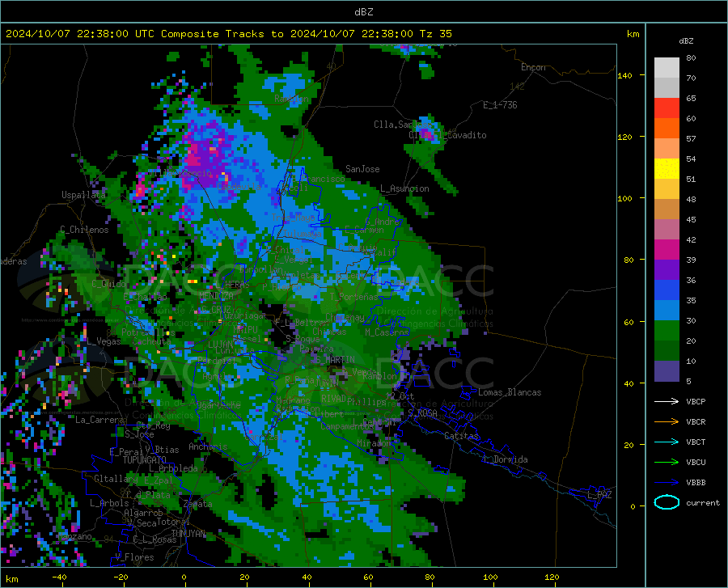Click the 'Manzano' map label
The image size is (728, 588).
click(x=75, y=536)
